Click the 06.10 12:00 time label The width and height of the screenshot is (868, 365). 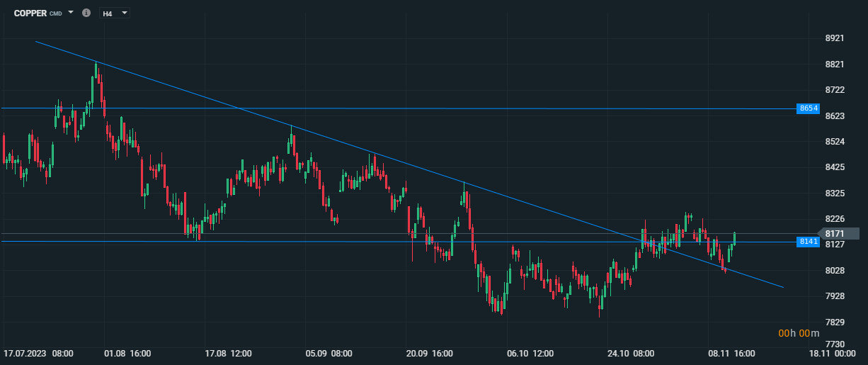click(530, 353)
